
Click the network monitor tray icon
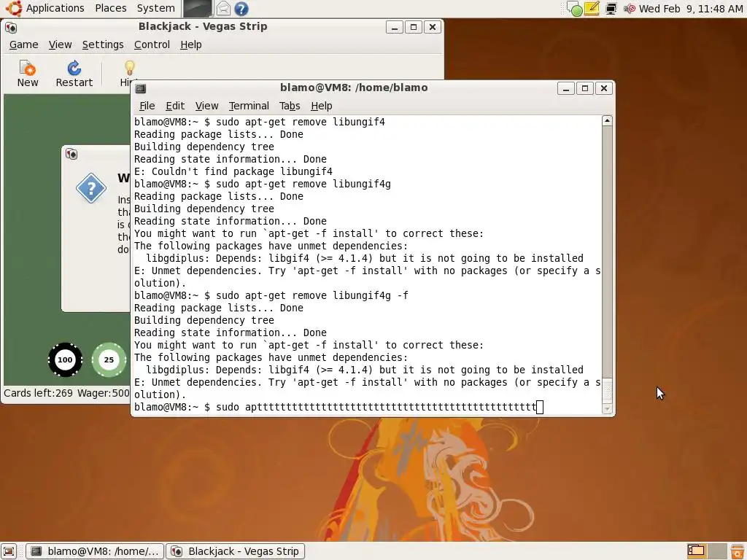point(611,9)
